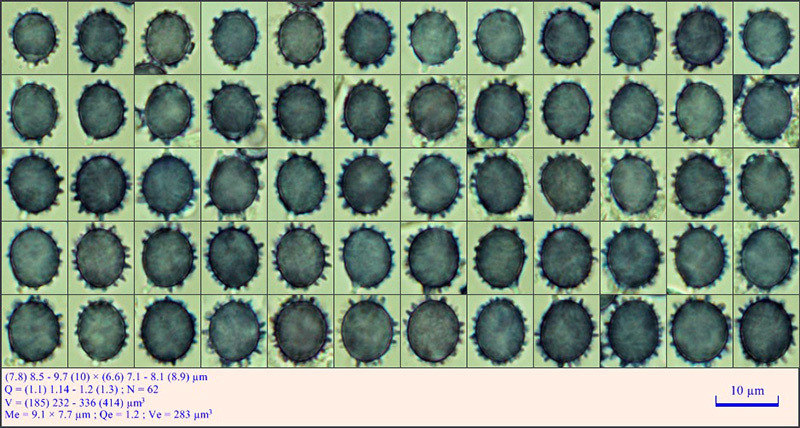Click the volume line starting with V = (185)
Screen dimensions: 800x428
click(77, 402)
